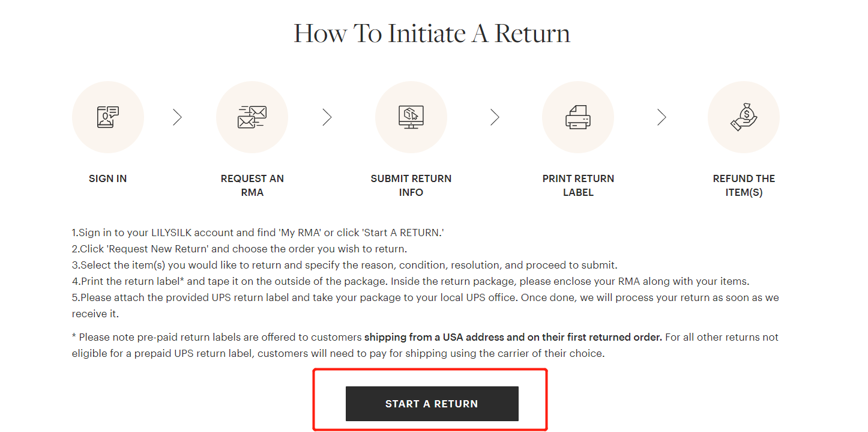The width and height of the screenshot is (868, 432).
Task: Click the SIGN IN step label
Action: pyautogui.click(x=108, y=178)
